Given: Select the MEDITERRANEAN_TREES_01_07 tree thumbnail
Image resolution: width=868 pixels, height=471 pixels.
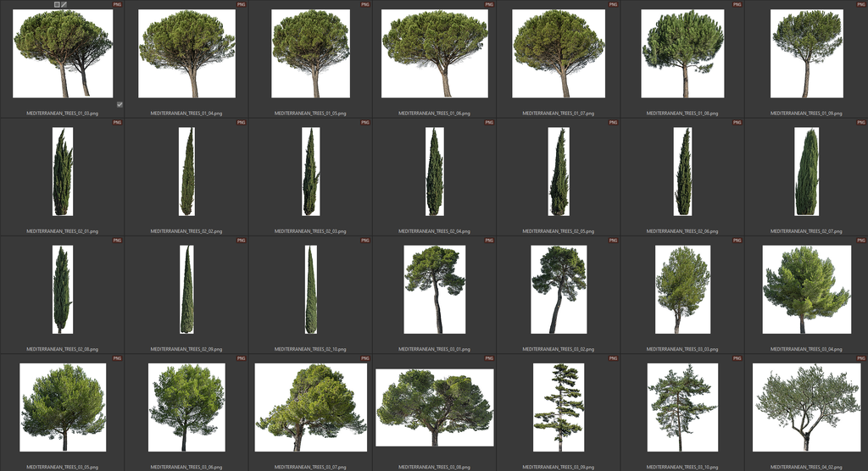Looking at the screenshot, I should click(559, 53).
